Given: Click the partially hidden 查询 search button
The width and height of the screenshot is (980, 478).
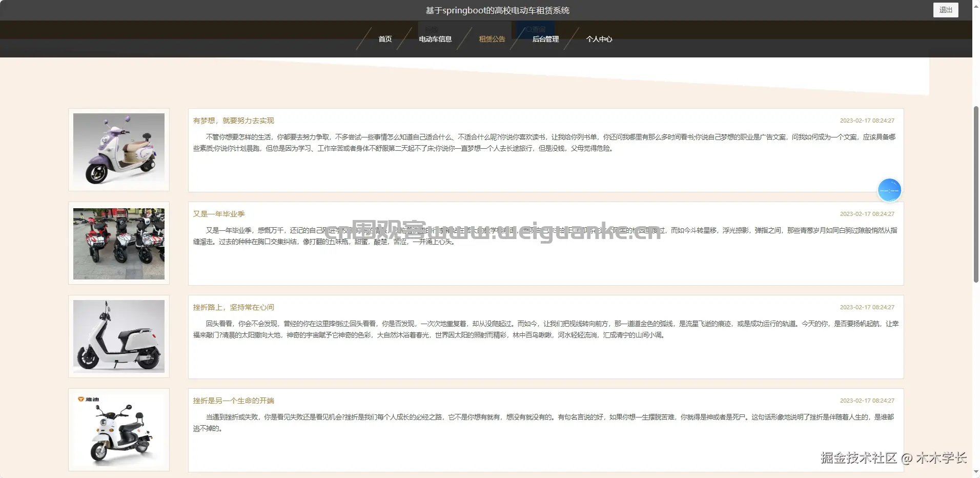Looking at the screenshot, I should coord(535,30).
